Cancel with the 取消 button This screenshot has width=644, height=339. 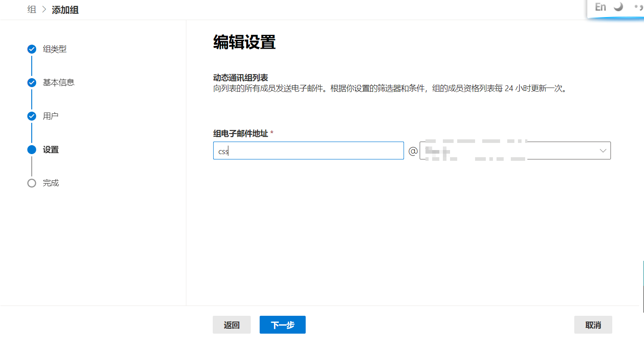tap(593, 325)
